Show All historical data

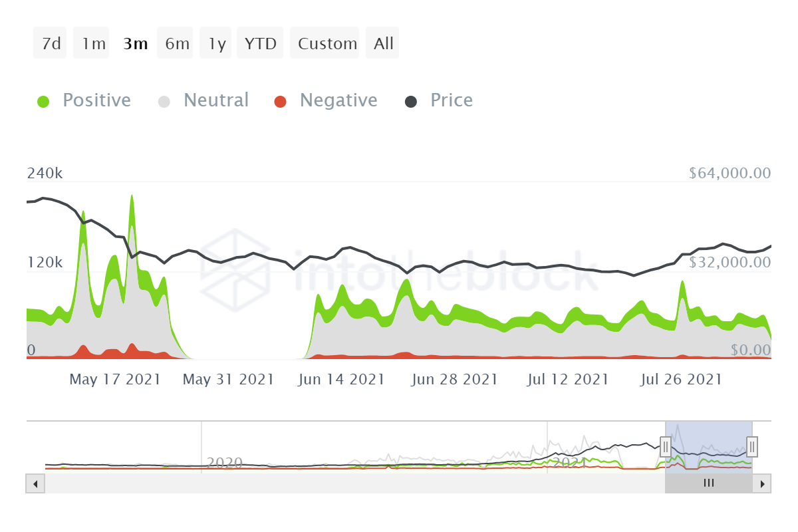coord(384,44)
